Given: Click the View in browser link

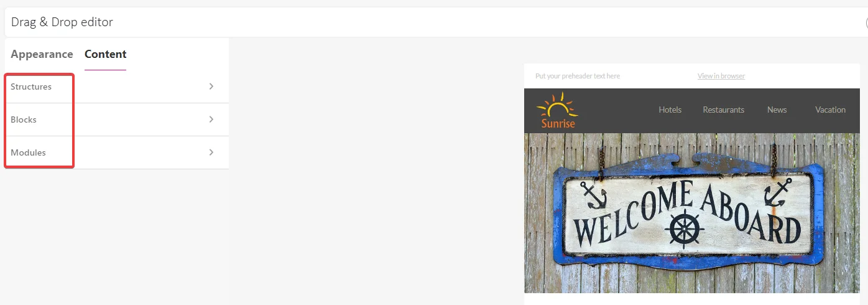Looking at the screenshot, I should coord(721,76).
